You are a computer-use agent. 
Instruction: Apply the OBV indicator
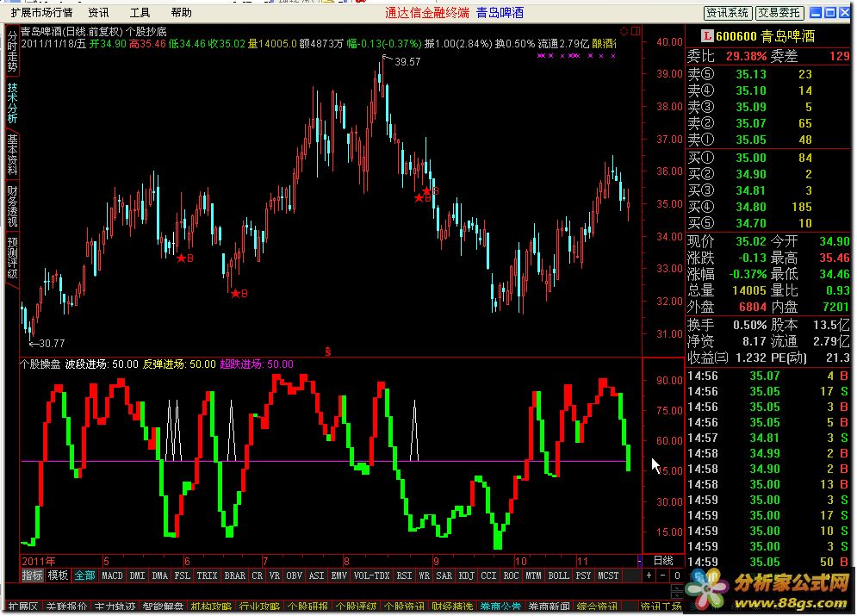(294, 576)
